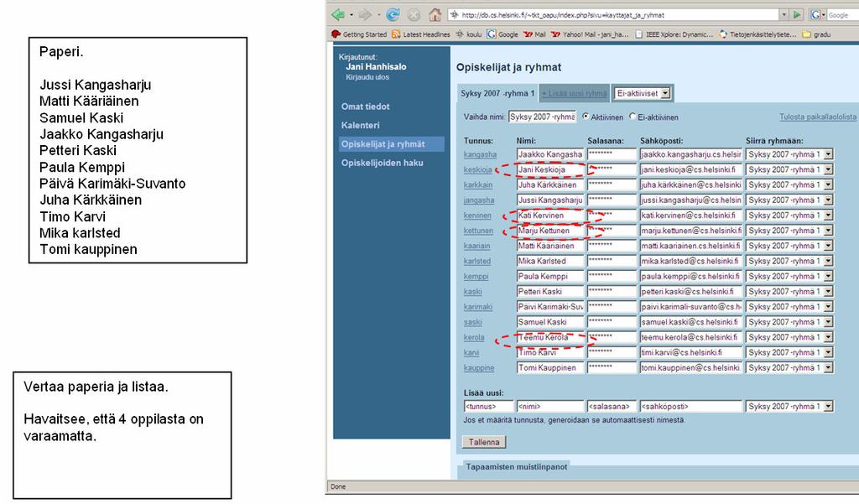Click the new student tunnus input field

489,407
